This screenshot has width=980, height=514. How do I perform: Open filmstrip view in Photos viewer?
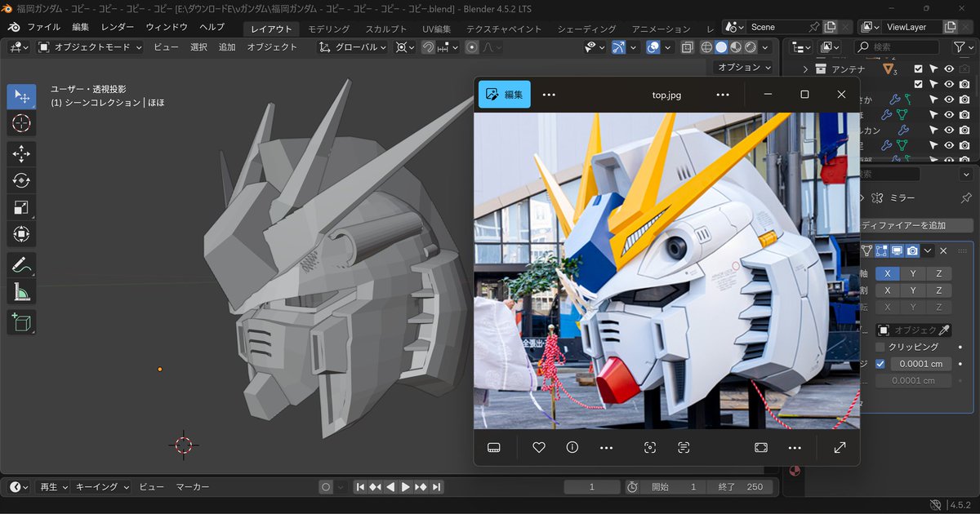[493, 447]
